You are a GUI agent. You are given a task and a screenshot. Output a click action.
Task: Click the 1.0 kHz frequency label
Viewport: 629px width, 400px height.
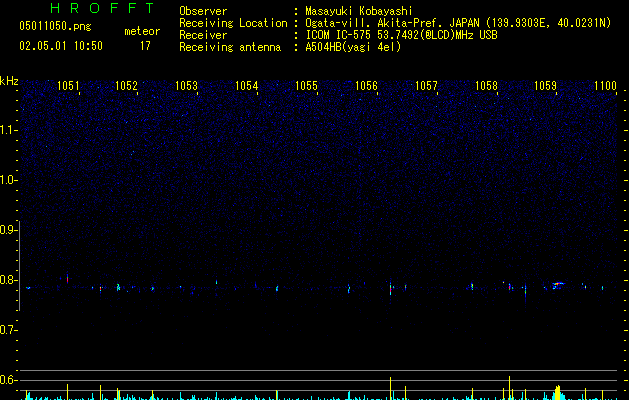coord(8,180)
